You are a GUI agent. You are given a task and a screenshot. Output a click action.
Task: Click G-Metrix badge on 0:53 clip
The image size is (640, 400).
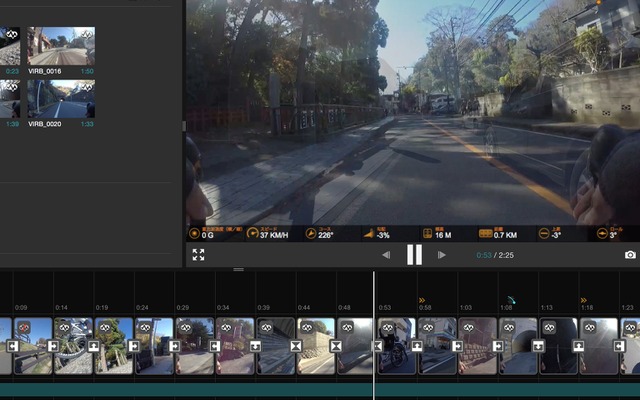(x=387, y=327)
